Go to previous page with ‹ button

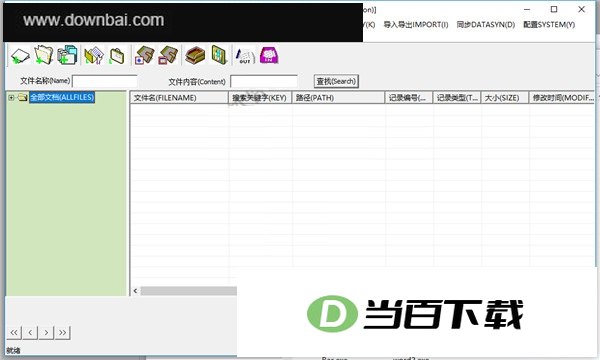(x=30, y=332)
